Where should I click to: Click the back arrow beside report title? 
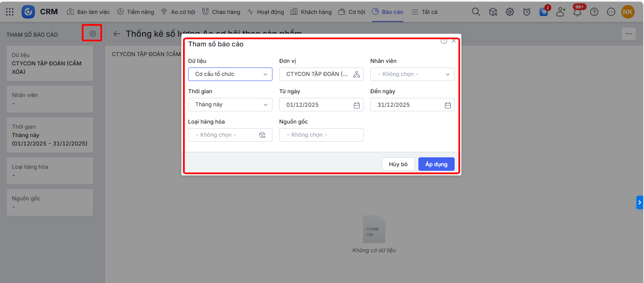click(117, 34)
